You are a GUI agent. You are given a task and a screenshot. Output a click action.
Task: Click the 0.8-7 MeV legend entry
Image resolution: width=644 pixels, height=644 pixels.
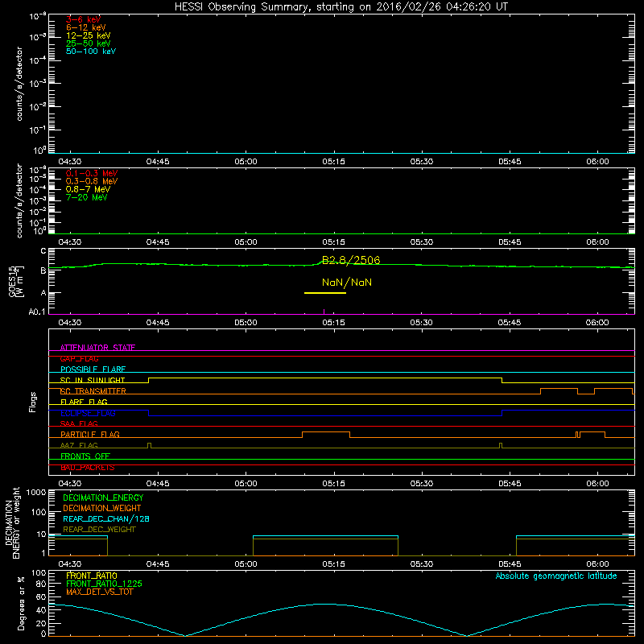pos(88,189)
